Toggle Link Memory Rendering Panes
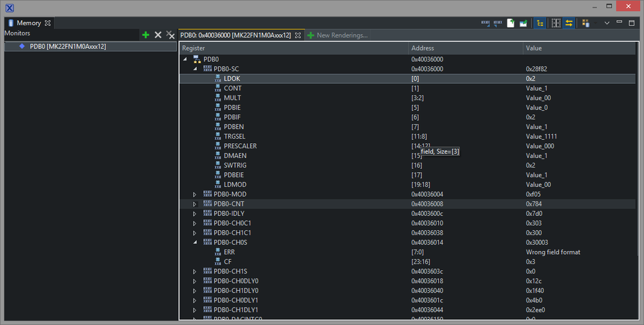The width and height of the screenshot is (644, 325). click(569, 23)
